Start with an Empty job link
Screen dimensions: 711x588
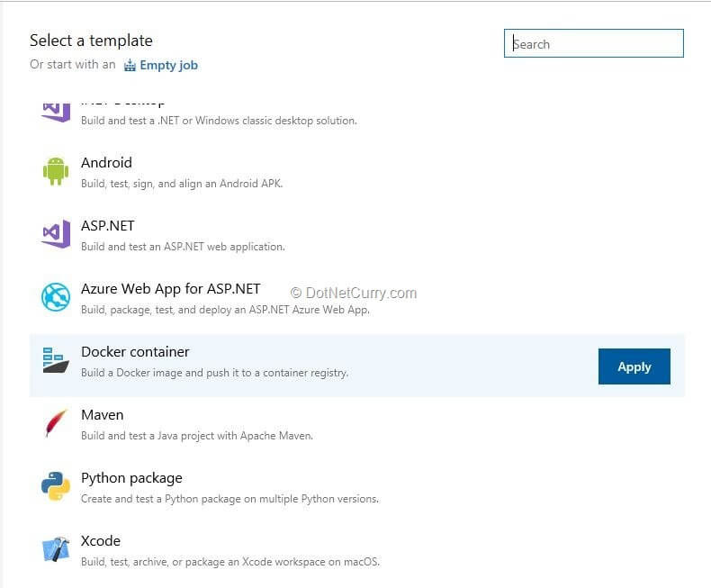coord(168,66)
